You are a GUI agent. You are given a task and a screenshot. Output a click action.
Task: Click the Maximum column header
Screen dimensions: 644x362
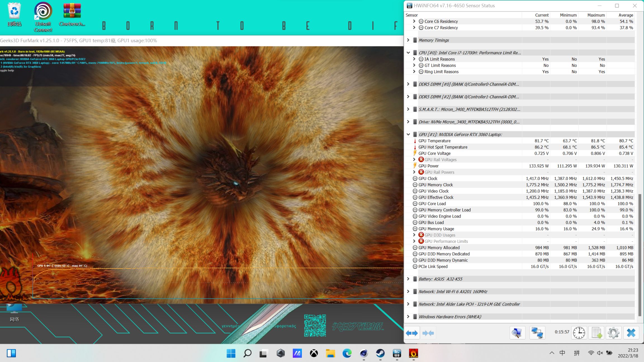click(596, 15)
